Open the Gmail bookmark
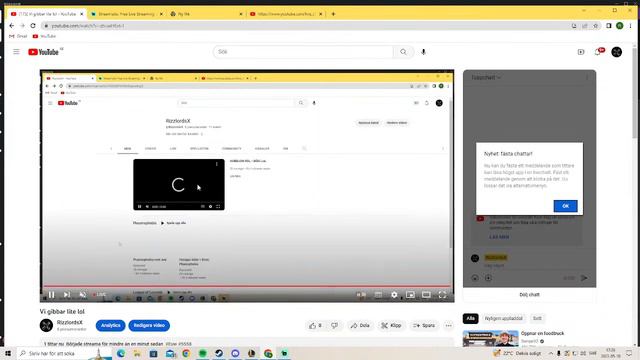The image size is (640, 360). coord(18,36)
